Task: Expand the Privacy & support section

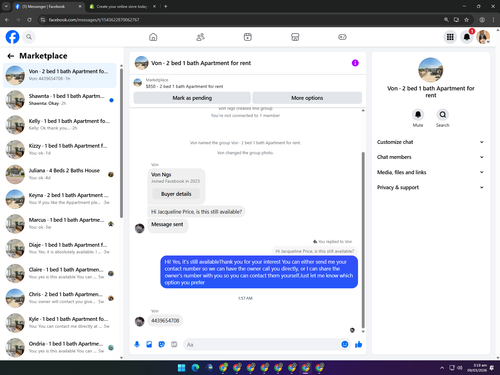Action: pyautogui.click(x=430, y=187)
